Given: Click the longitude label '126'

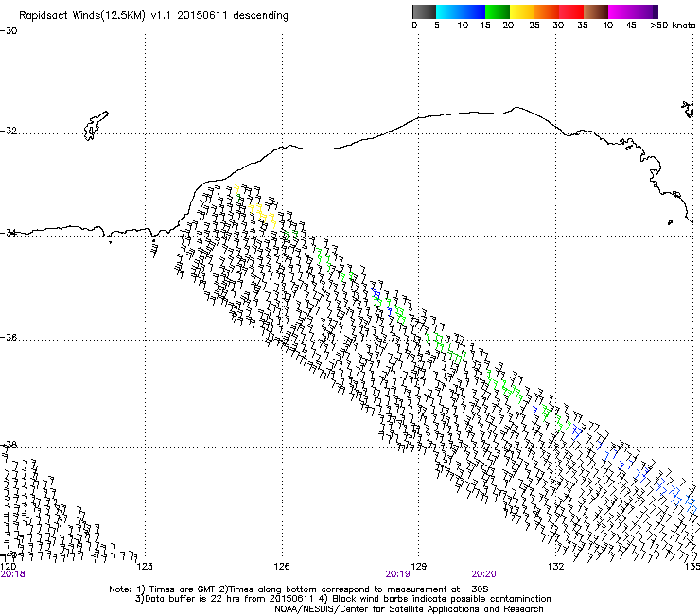Looking at the screenshot, I should (x=282, y=567).
